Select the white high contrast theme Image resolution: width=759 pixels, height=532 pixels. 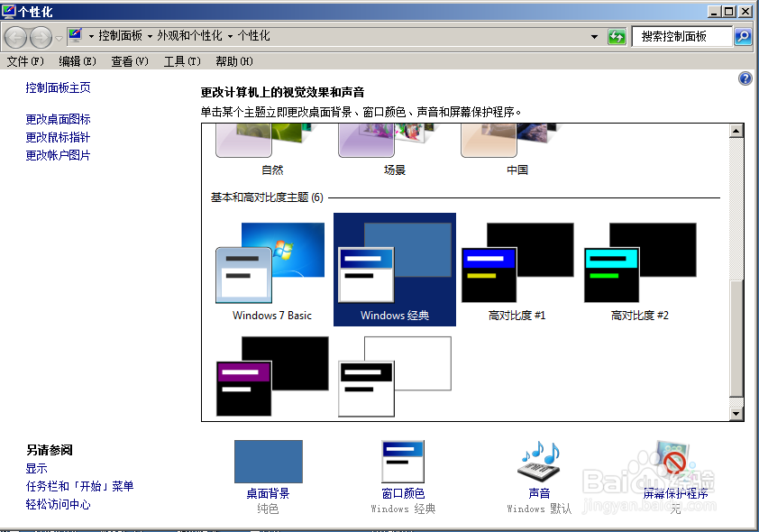tap(395, 377)
